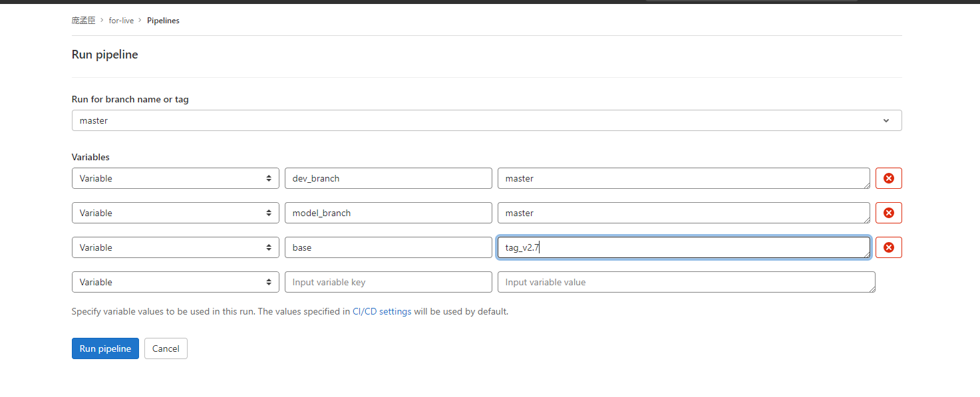Open the 庞孟臣 breadcrumb link
The width and height of the screenshot is (980, 397).
(83, 21)
